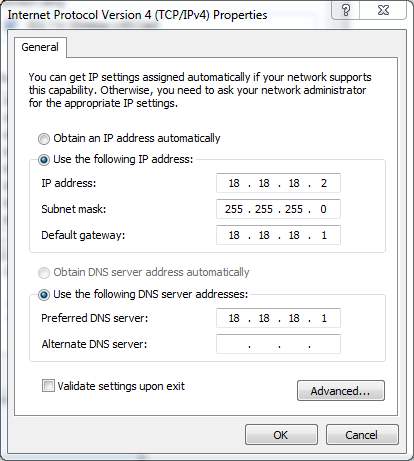Click the empty Alternate DNS server field
The image size is (414, 461).
pos(278,344)
